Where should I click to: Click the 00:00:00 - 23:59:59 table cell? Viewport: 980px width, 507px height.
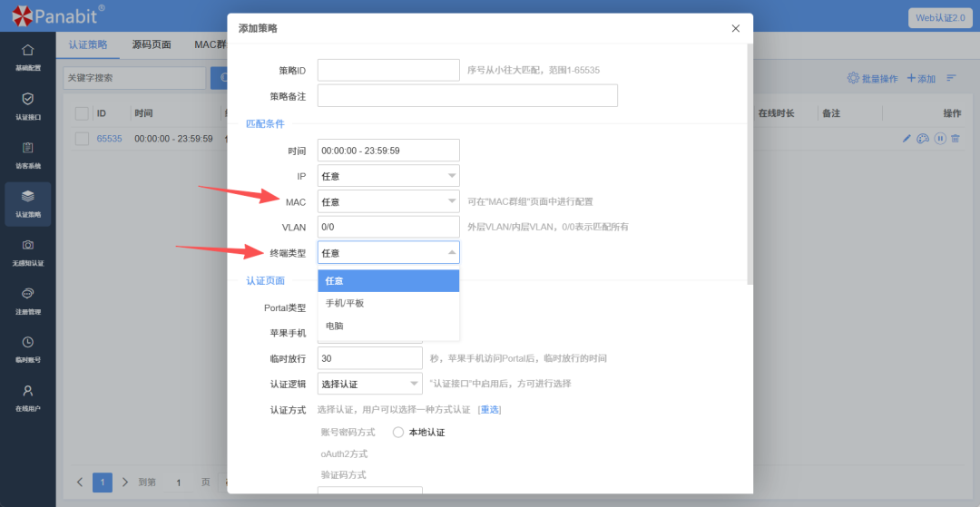[173, 139]
